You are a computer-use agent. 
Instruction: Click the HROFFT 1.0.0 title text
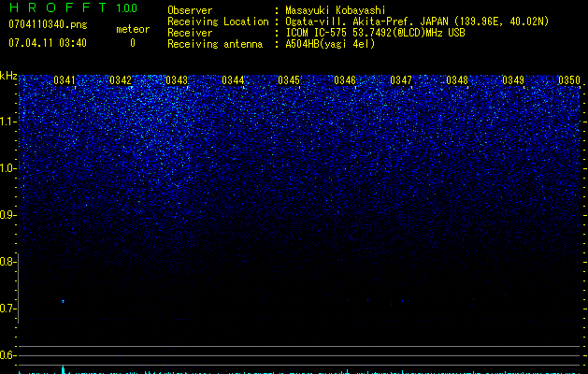tap(73, 7)
